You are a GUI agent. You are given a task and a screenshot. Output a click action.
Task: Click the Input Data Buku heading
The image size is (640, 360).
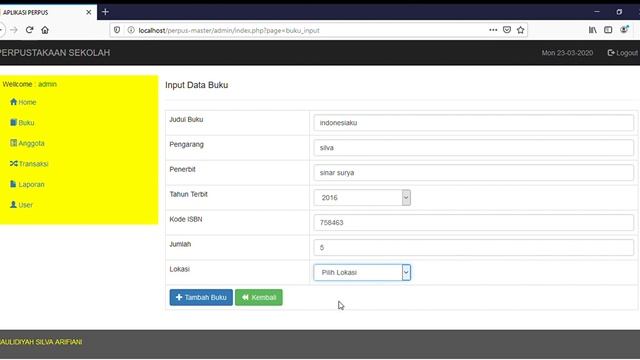point(197,85)
